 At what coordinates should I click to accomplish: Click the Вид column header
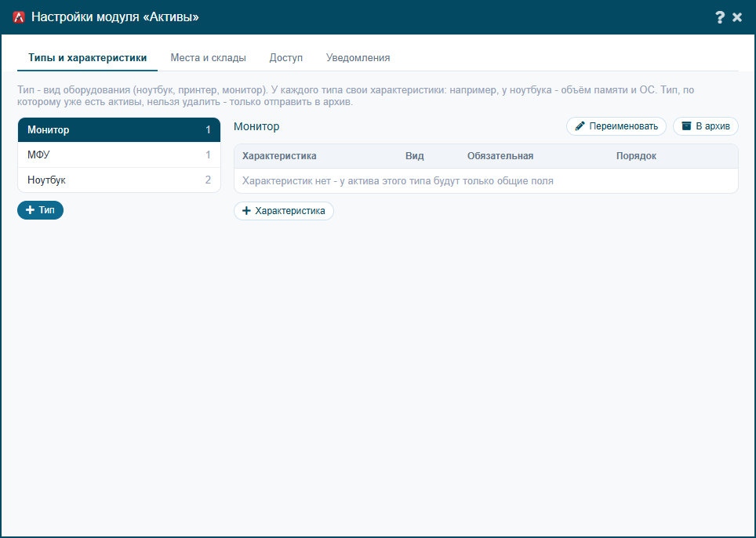click(415, 156)
